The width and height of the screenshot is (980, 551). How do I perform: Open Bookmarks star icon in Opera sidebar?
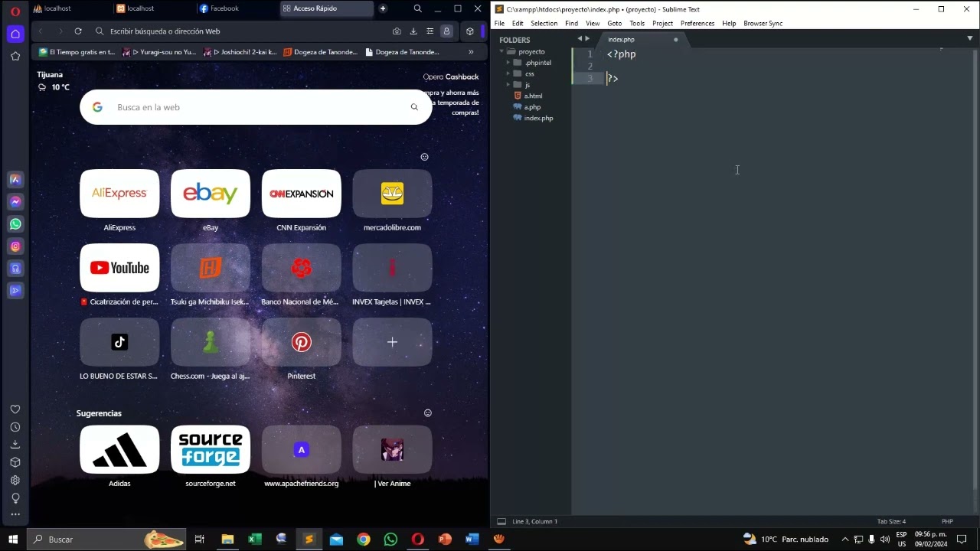coord(15,56)
